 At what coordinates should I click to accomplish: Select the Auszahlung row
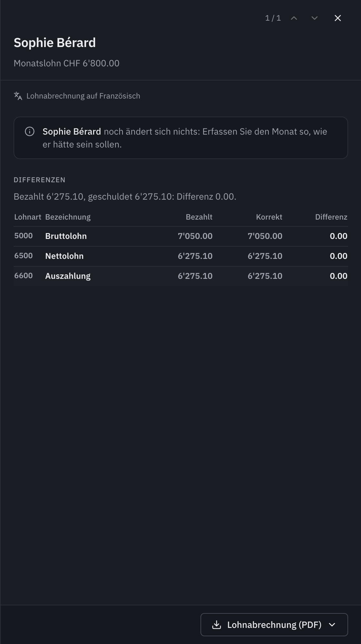coord(180,276)
